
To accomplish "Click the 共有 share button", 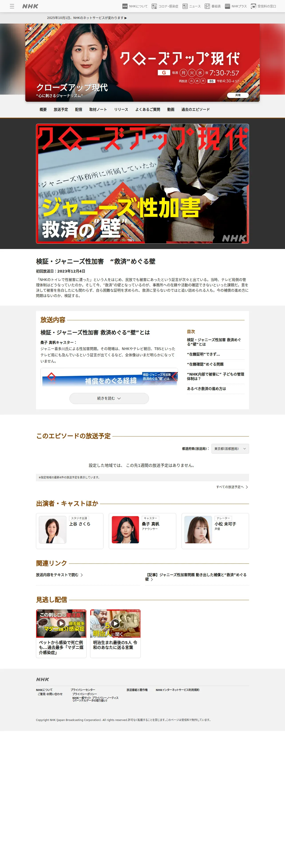I will [x=238, y=95].
